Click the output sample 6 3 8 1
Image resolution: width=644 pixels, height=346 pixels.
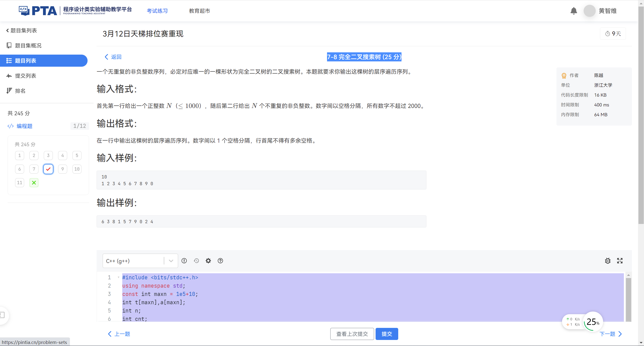(261, 221)
